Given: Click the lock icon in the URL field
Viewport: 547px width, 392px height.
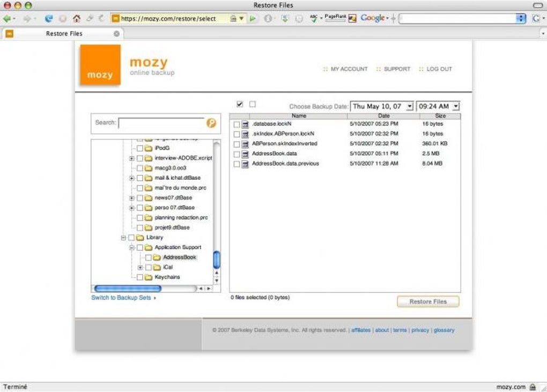Looking at the screenshot, I should point(233,18).
